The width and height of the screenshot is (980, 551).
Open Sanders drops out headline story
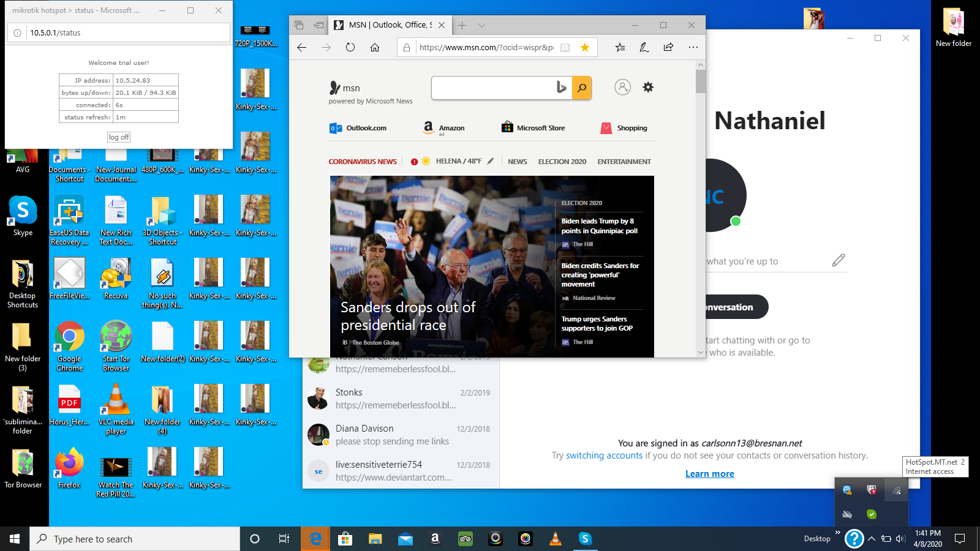[x=408, y=316]
